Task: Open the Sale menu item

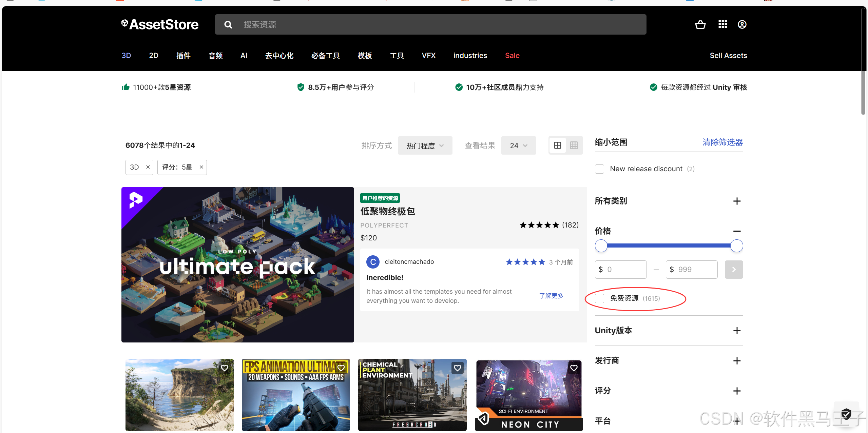Action: (x=512, y=56)
